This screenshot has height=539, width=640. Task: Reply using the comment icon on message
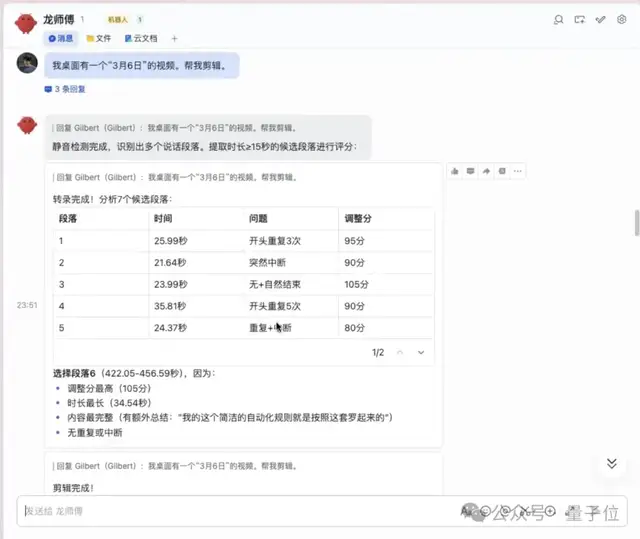(471, 171)
